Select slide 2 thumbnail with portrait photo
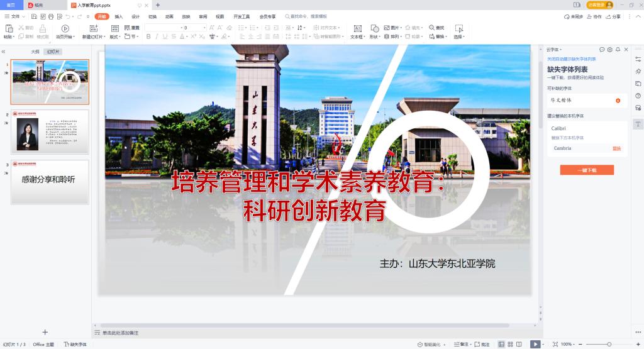This screenshot has width=644, height=349. [50, 132]
